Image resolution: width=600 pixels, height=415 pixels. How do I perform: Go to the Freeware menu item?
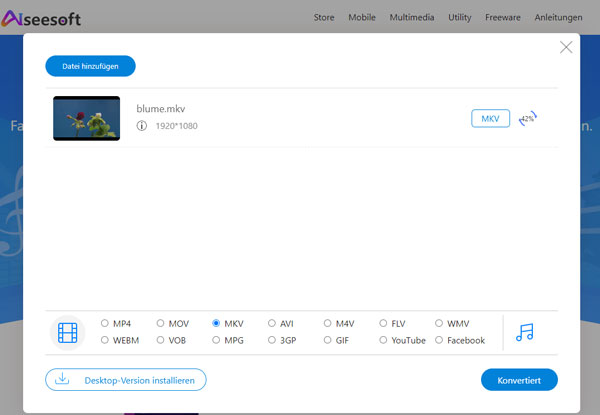[503, 17]
